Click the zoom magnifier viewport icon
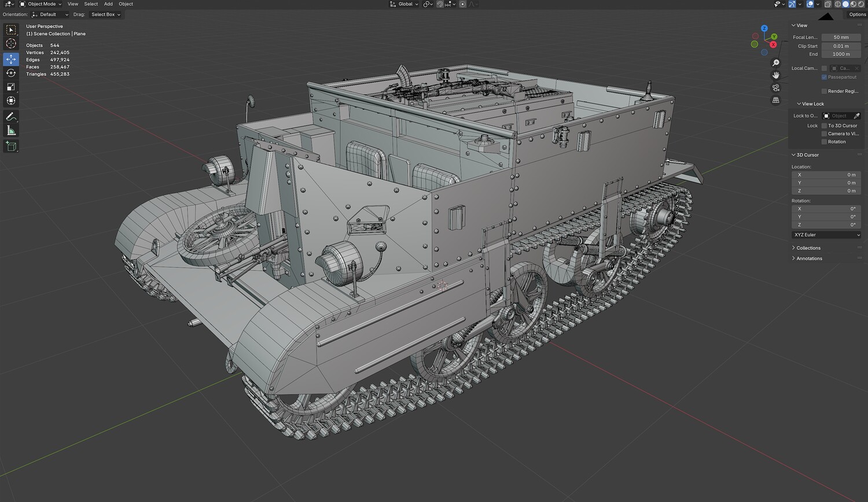Viewport: 868px width, 502px height. [776, 62]
